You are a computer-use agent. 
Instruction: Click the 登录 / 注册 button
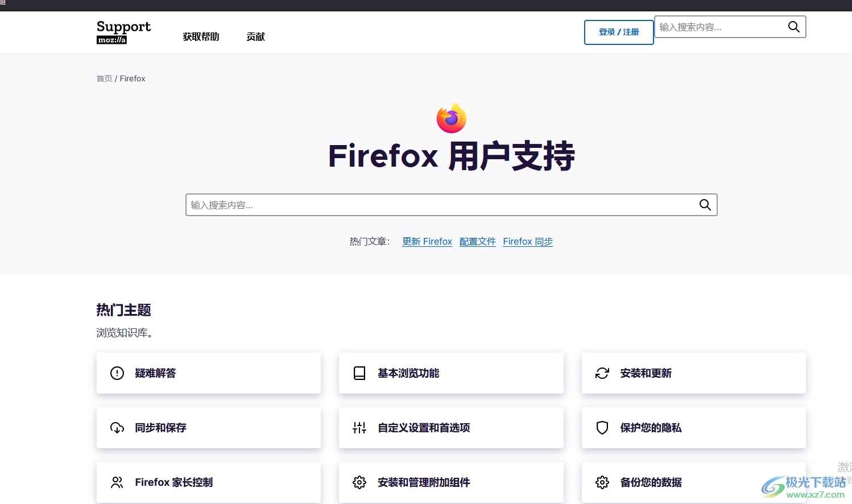point(619,32)
